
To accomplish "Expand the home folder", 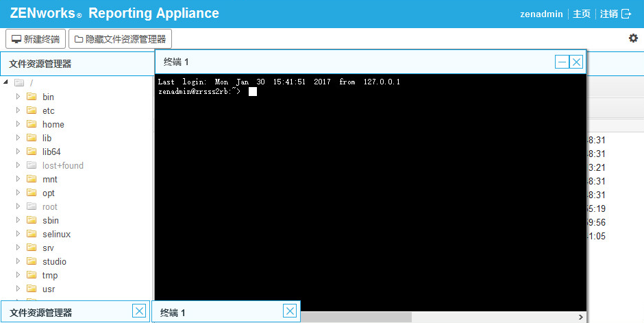I will pyautogui.click(x=18, y=124).
